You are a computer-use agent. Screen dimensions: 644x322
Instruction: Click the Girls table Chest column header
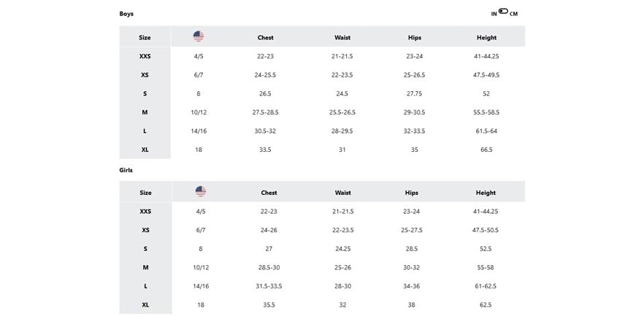(269, 193)
